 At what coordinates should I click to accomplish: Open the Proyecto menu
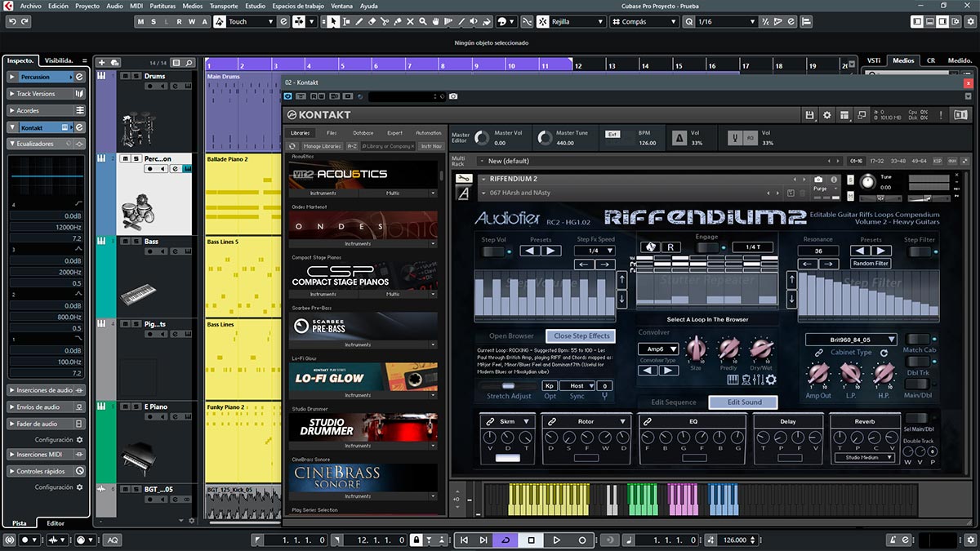point(87,6)
